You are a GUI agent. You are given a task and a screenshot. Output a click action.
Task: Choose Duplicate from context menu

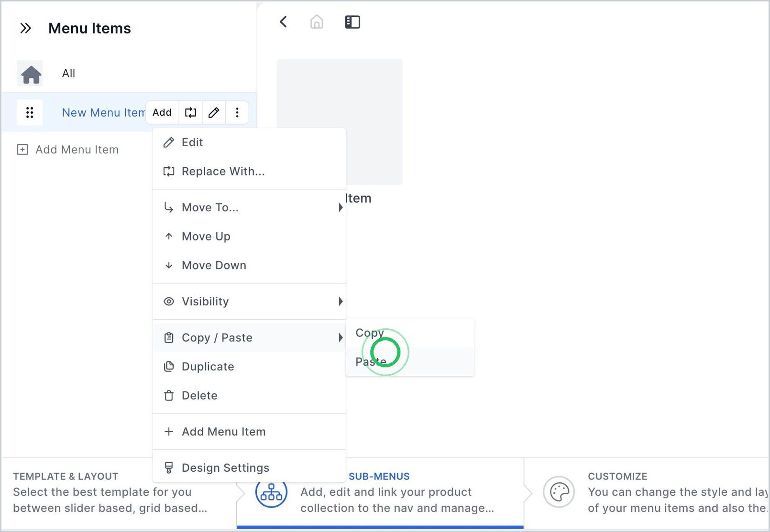[x=249, y=367]
